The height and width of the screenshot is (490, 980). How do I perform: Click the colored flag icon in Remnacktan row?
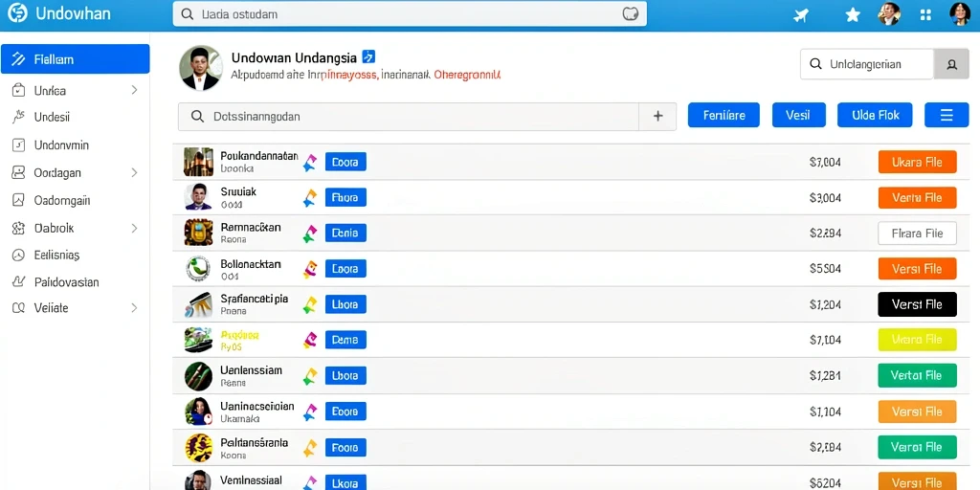pyautogui.click(x=309, y=234)
